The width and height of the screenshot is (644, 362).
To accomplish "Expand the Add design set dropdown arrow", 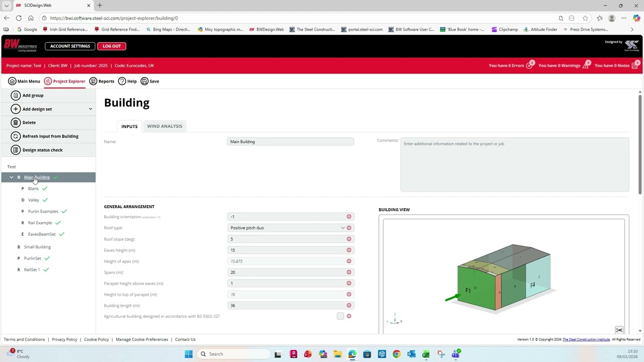I will (x=91, y=109).
